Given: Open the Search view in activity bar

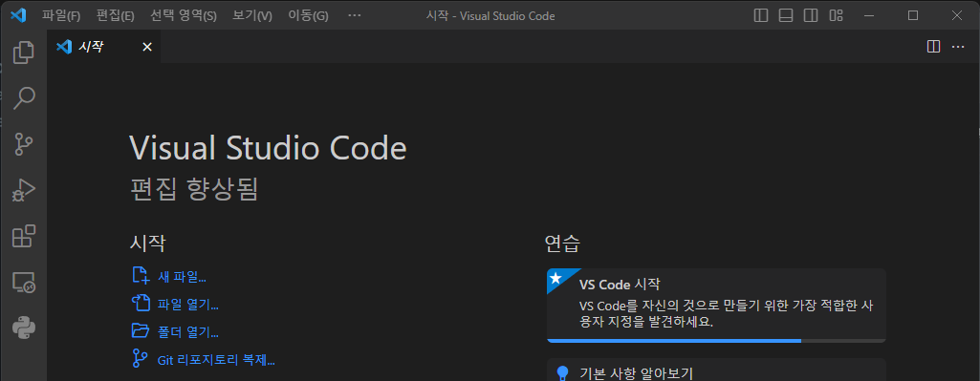Looking at the screenshot, I should tap(24, 98).
